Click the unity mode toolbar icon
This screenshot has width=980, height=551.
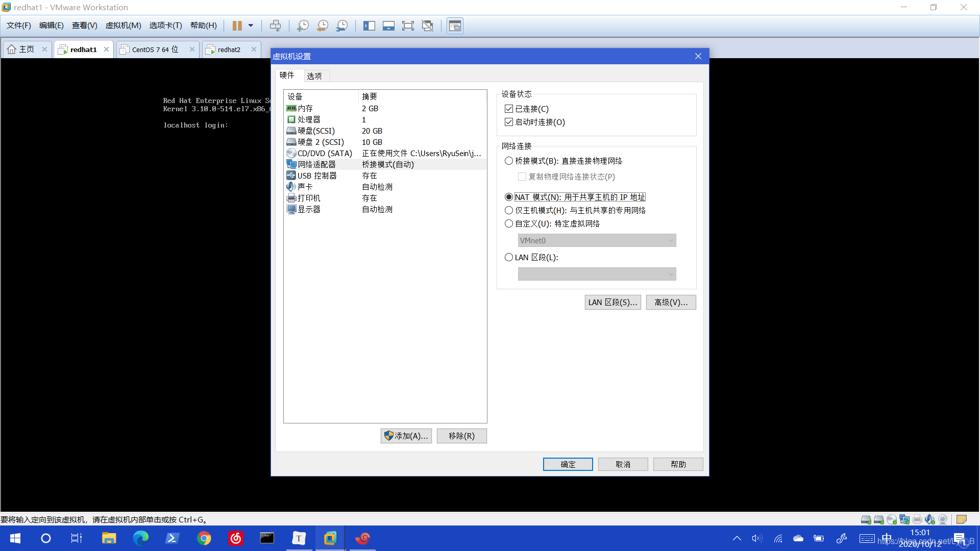pos(428,26)
